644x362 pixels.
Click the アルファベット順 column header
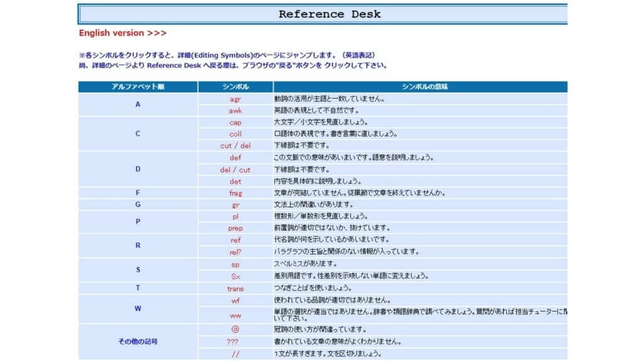click(x=138, y=87)
